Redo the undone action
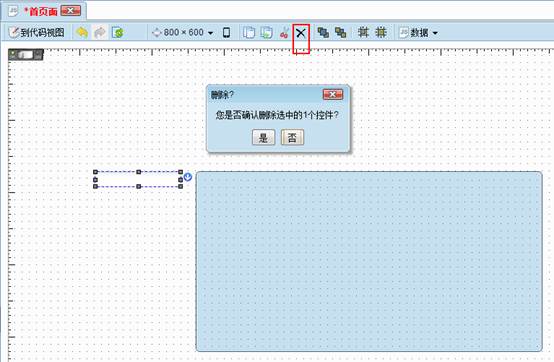 pos(100,32)
